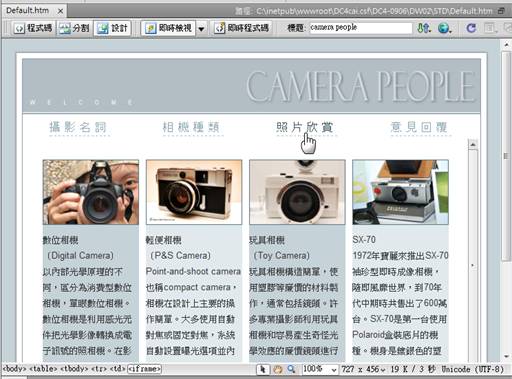Open the Live View dropdown arrow
This screenshot has height=379, width=512.
coord(201,29)
